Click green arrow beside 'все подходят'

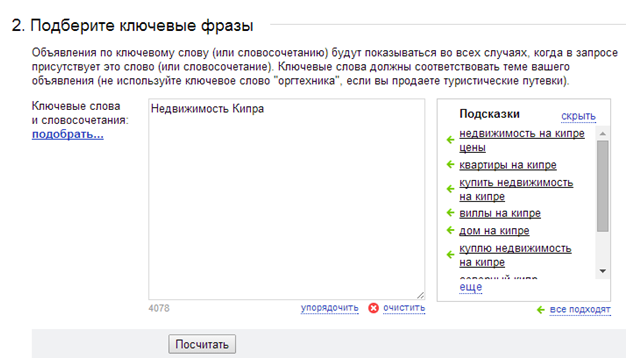coord(541,310)
